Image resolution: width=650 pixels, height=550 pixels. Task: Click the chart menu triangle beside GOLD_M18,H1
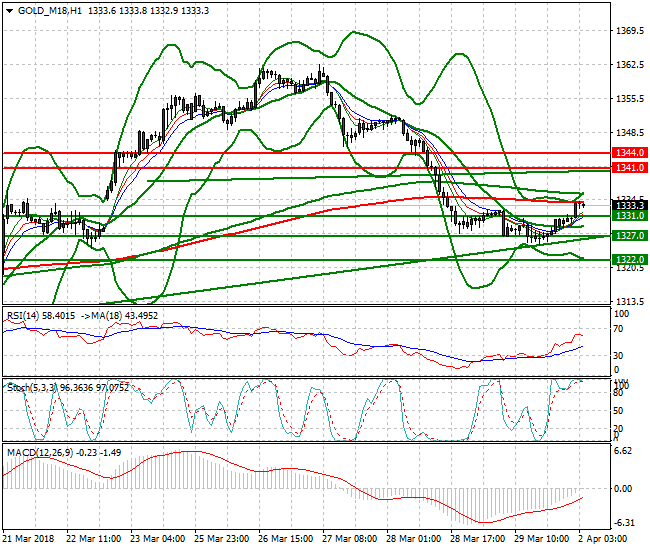(x=10, y=11)
